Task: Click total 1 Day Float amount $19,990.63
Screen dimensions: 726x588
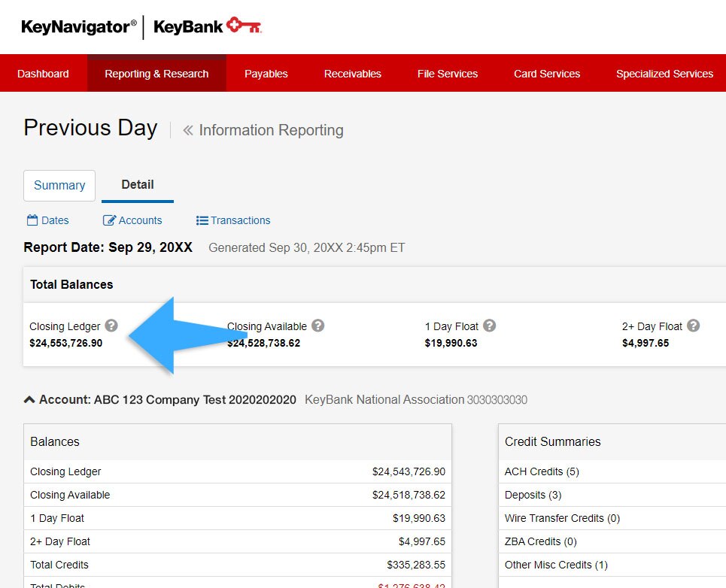Action: [451, 343]
